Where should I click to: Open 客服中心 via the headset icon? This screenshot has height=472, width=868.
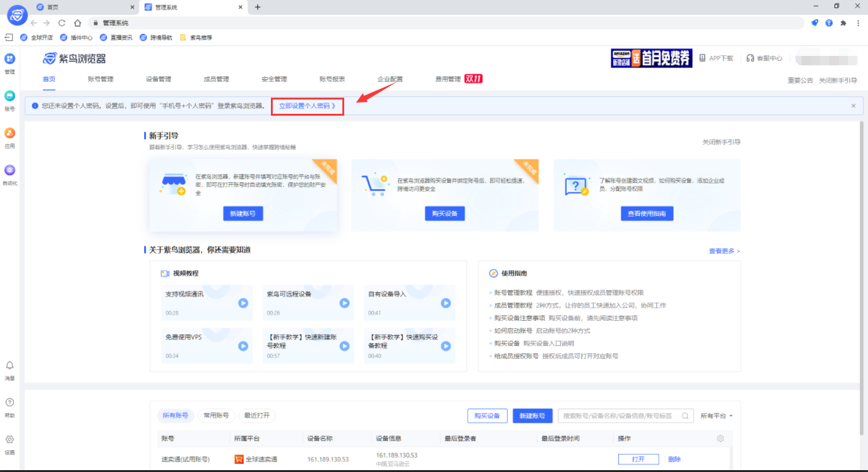(751, 58)
